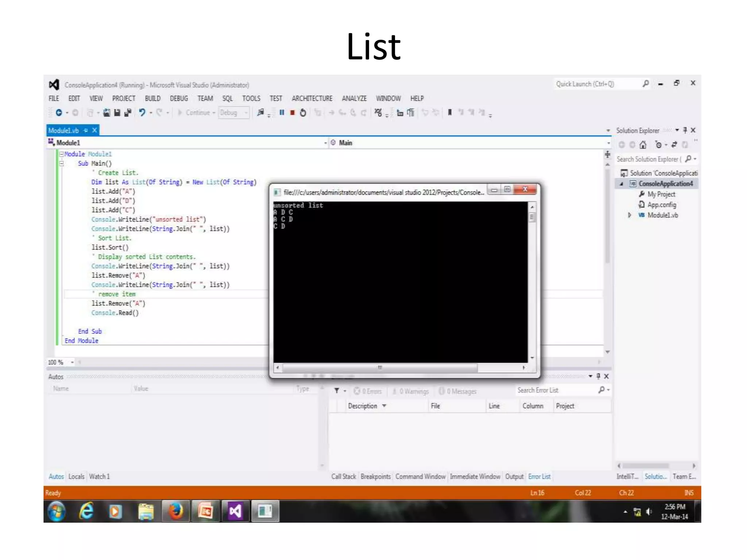The height and width of the screenshot is (560, 747).
Task: Click the Continue debug button
Action: (x=194, y=113)
